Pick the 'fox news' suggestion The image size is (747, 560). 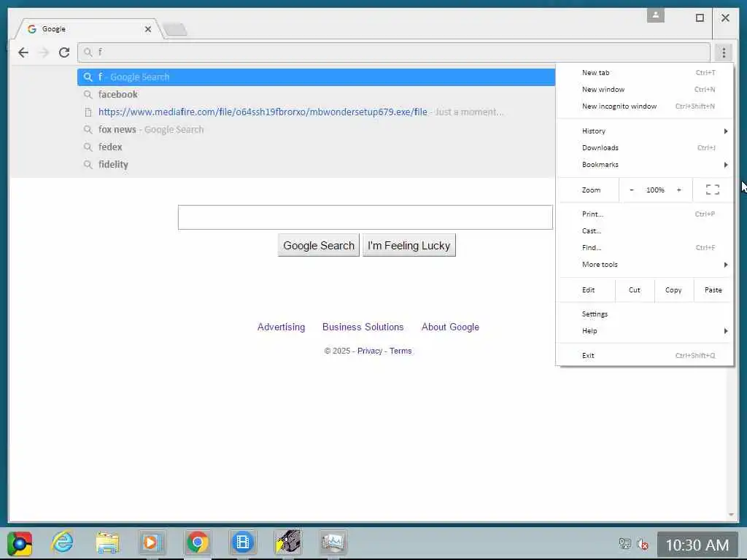point(317,130)
